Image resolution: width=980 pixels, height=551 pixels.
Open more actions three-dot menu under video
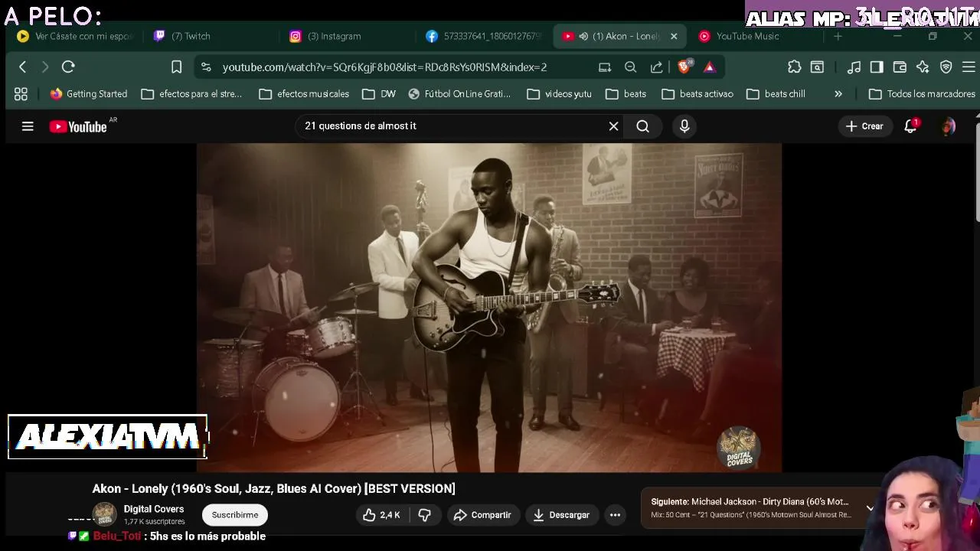click(x=615, y=515)
